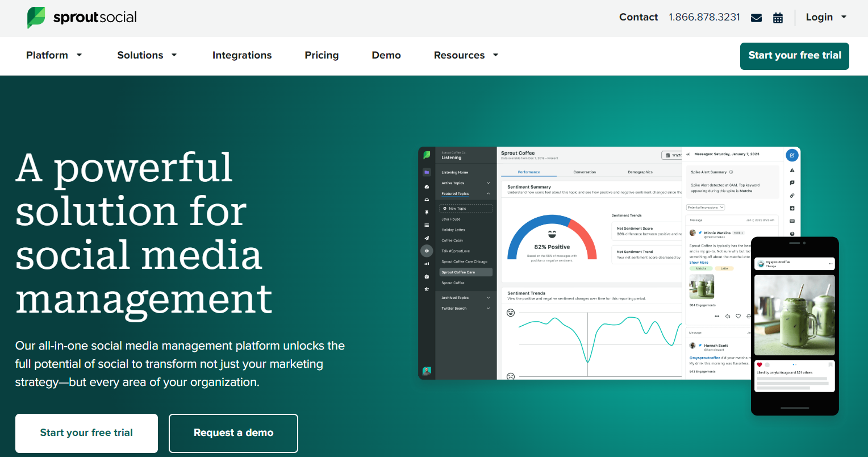Open the date range picker in dashboard
The image size is (868, 457).
click(672, 155)
